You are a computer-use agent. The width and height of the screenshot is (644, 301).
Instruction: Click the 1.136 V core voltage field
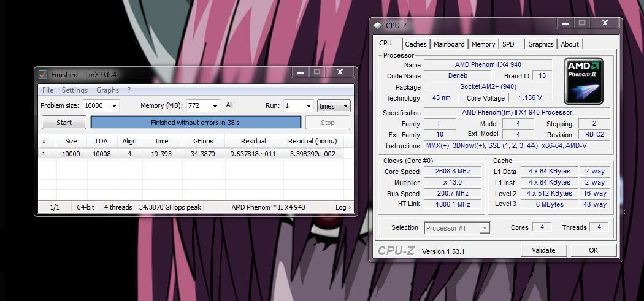531,97
